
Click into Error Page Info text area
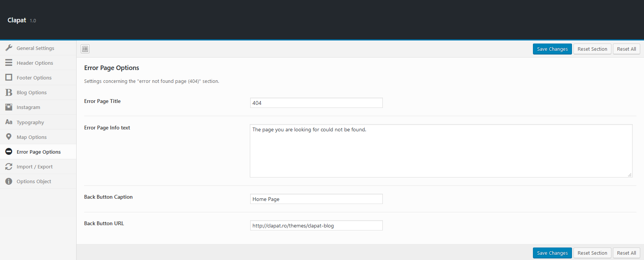click(x=441, y=151)
